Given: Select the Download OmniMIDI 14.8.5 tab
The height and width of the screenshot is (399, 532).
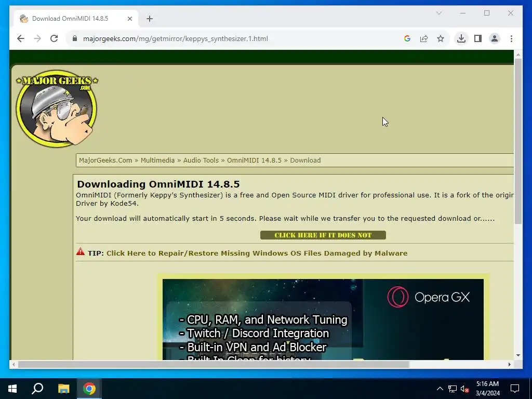Looking at the screenshot, I should click(x=76, y=19).
